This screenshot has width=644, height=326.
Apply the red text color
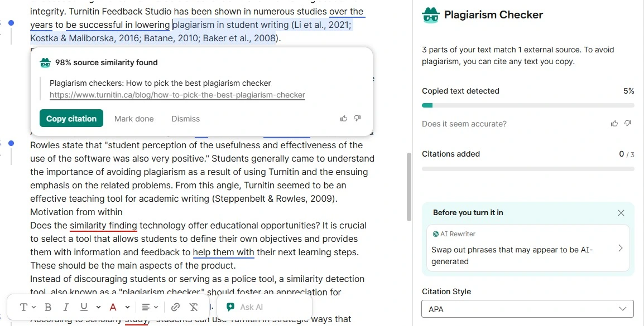(x=113, y=307)
